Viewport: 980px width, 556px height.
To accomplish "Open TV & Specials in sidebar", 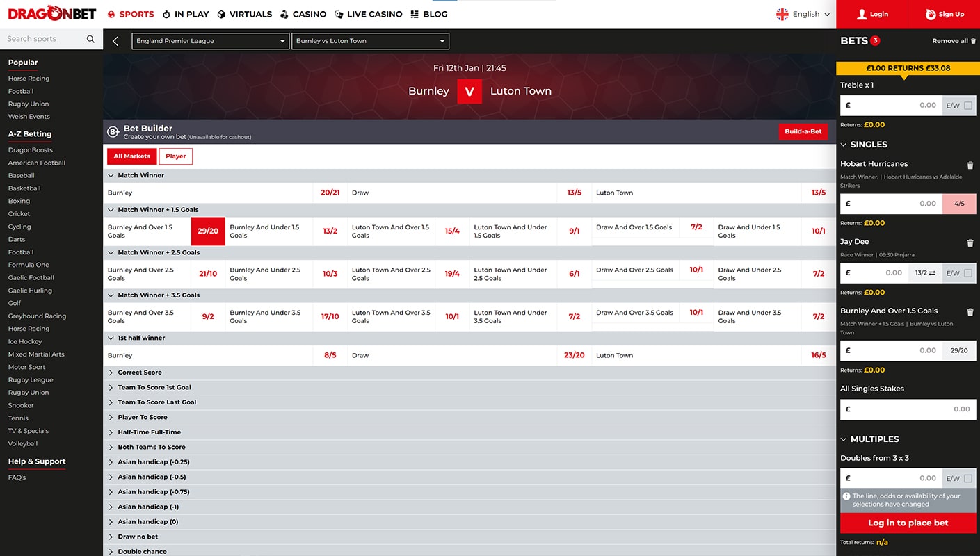I will [29, 431].
